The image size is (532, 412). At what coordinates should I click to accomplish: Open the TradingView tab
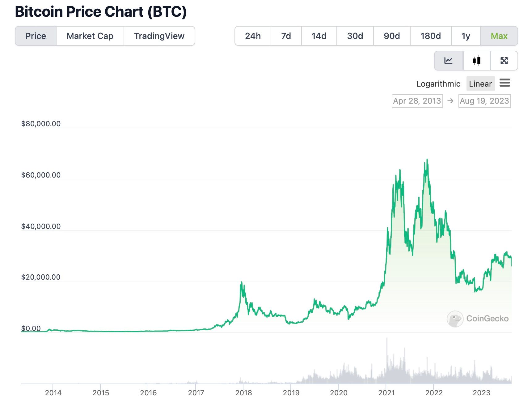159,36
